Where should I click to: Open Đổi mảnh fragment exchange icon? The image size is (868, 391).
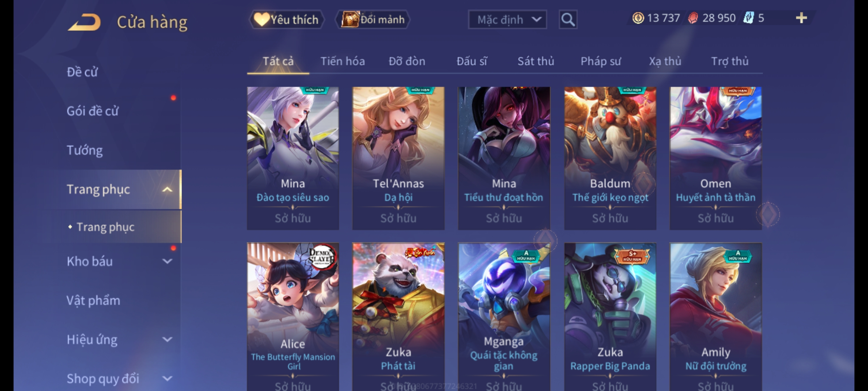pos(350,20)
